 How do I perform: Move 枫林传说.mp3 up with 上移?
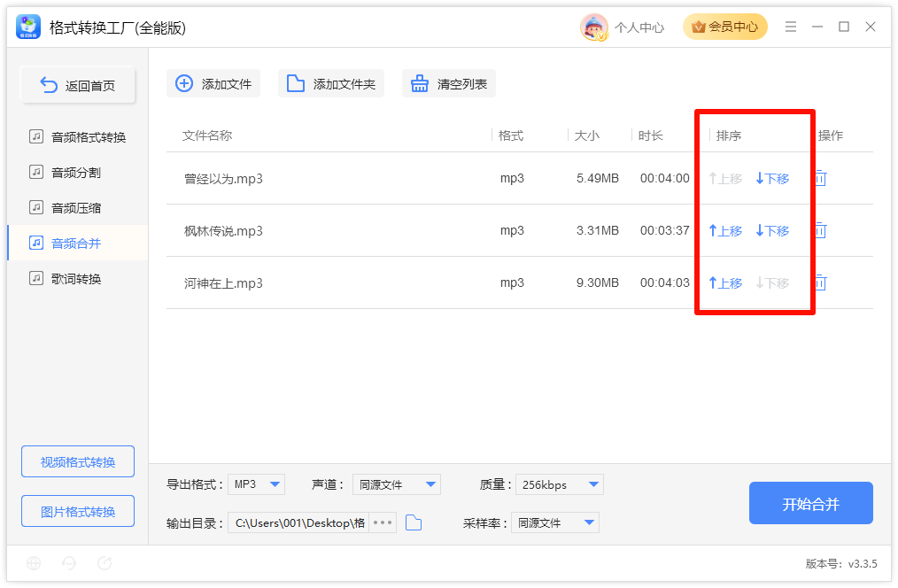coord(725,231)
